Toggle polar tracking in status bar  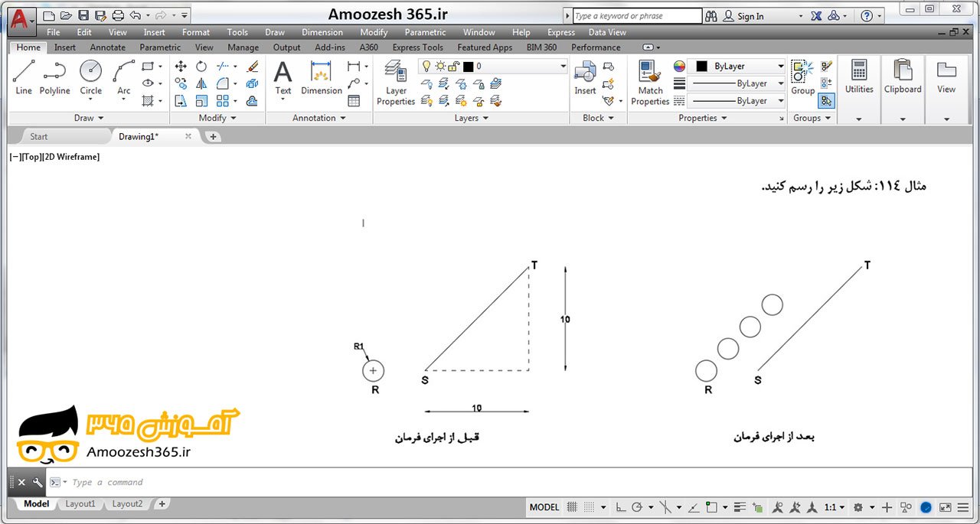click(x=639, y=507)
